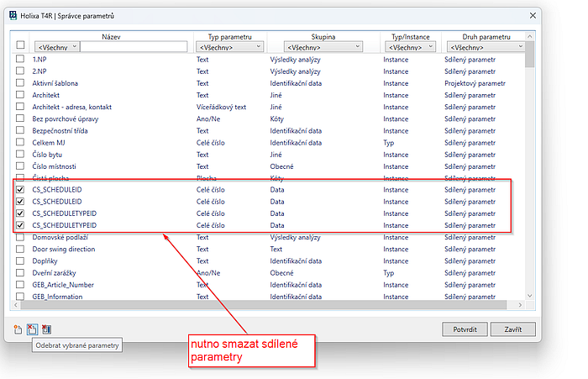Toggle the select-all checkbox in header
This screenshot has width=588, height=379.
[x=20, y=45]
